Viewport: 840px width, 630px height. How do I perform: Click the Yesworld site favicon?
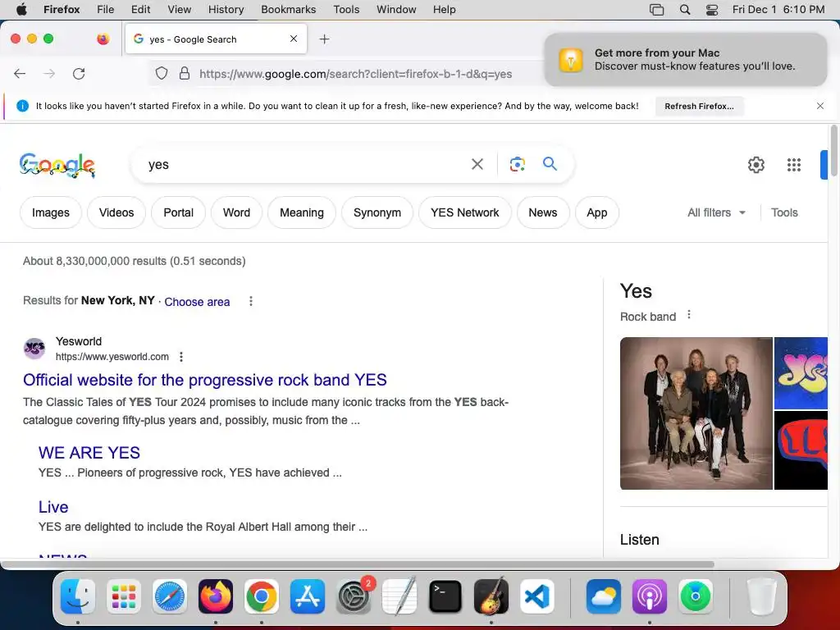[34, 349]
